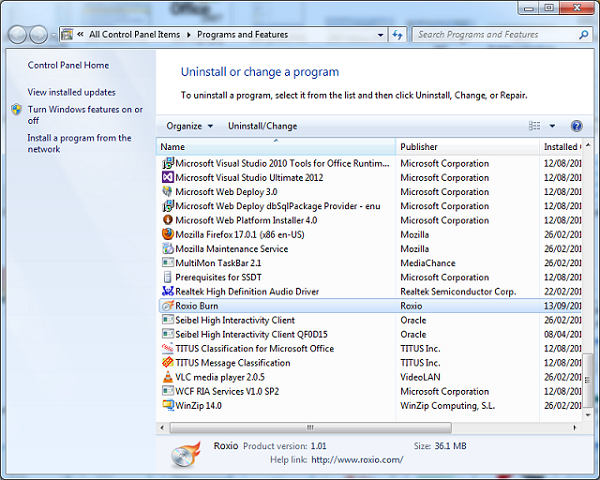Click the Back navigation arrow button
This screenshot has width=600, height=480.
17,35
